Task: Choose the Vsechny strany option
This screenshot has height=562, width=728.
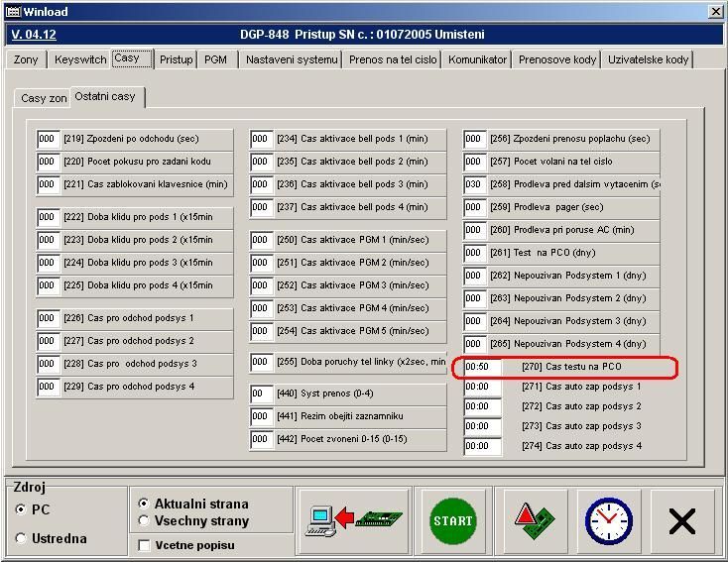Action: [145, 520]
